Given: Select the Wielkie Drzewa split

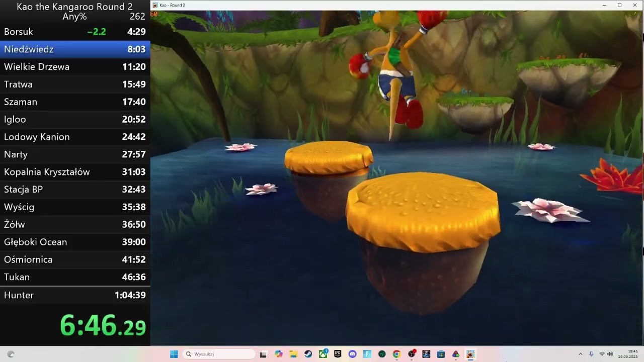Looking at the screenshot, I should [x=75, y=67].
